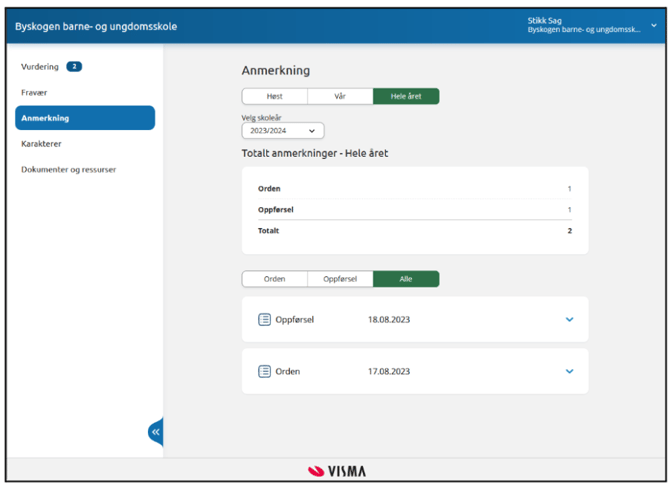This screenshot has width=670, height=488.
Task: Filter remarks by Oppførsel
Action: (x=340, y=279)
